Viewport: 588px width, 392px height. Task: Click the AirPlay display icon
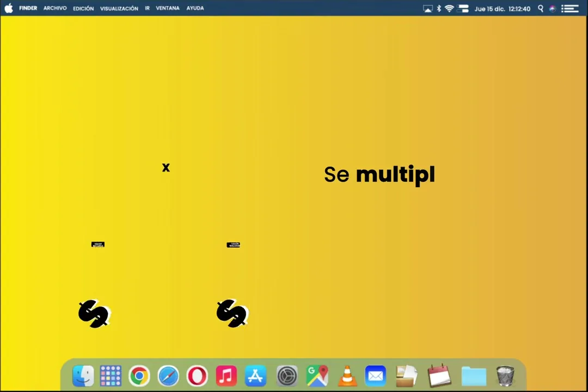pyautogui.click(x=427, y=9)
